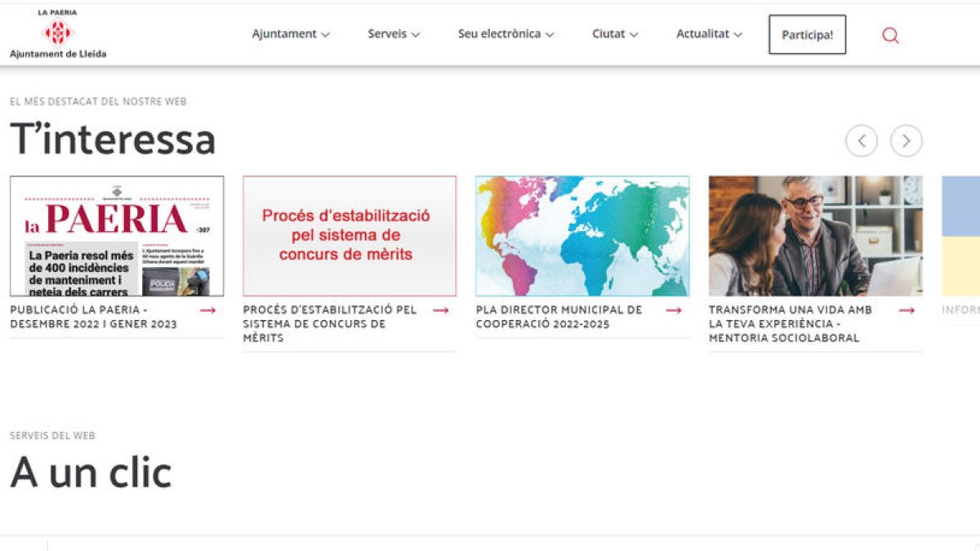Click the T'interessa heading
This screenshot has height=551, width=980.
pyautogui.click(x=113, y=139)
